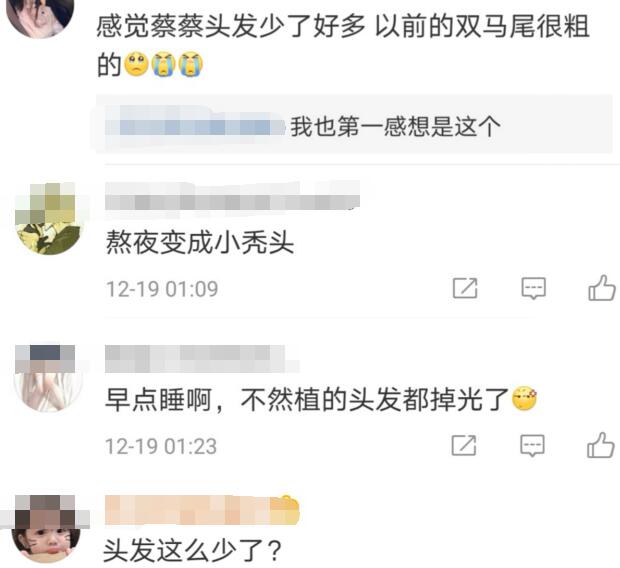Image resolution: width=620 pixels, height=568 pixels.
Task: Like the comment 熬夜变成小秃头
Action: point(602,288)
